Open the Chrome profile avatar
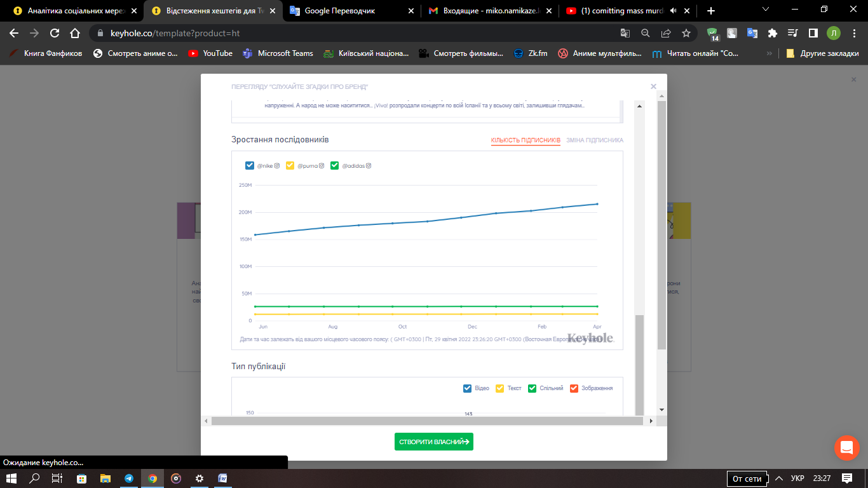The width and height of the screenshot is (868, 488). 833,33
